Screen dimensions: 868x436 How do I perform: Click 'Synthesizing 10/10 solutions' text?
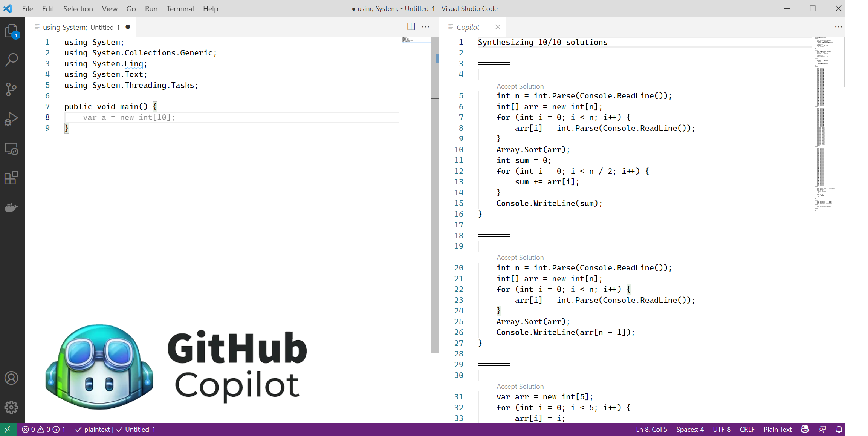click(x=542, y=42)
